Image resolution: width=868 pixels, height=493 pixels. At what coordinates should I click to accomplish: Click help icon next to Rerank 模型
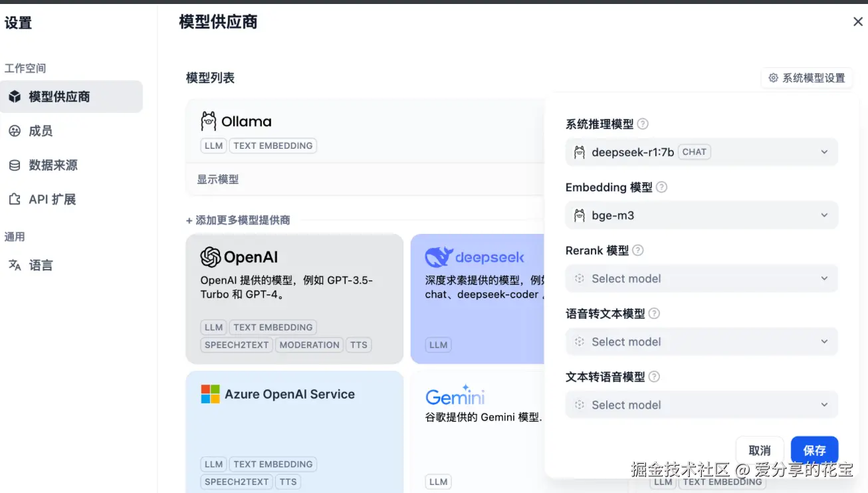coord(638,250)
